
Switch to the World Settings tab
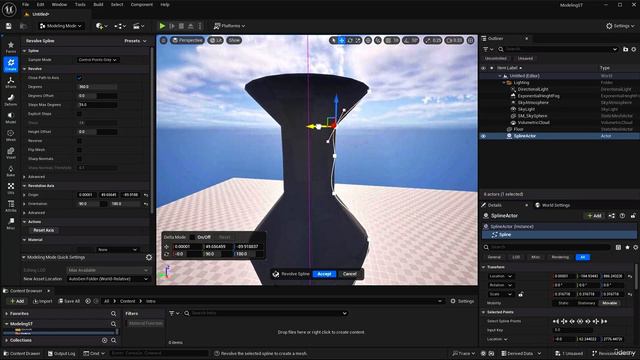click(552, 205)
